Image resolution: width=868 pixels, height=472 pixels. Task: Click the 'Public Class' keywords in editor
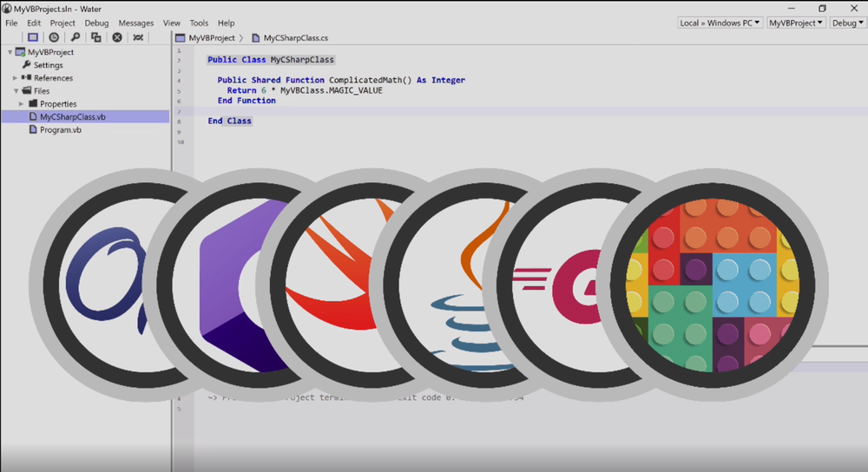coord(236,59)
